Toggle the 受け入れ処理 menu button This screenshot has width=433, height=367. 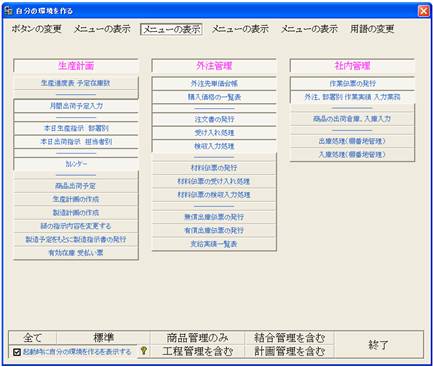(x=214, y=133)
